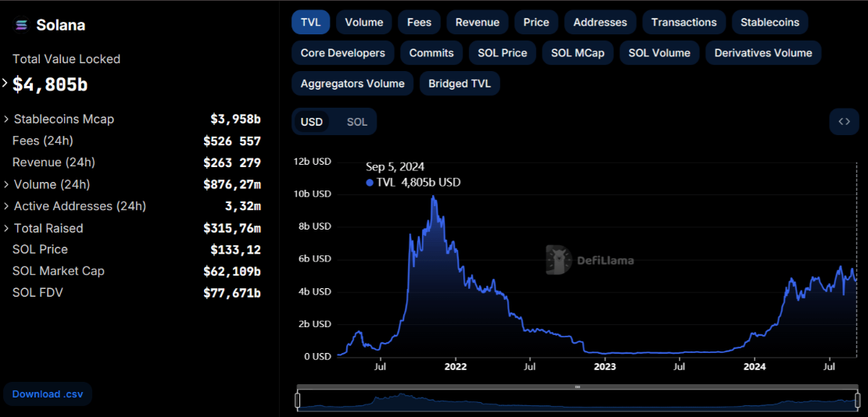Click the $3,958b stablecoins value

235,119
